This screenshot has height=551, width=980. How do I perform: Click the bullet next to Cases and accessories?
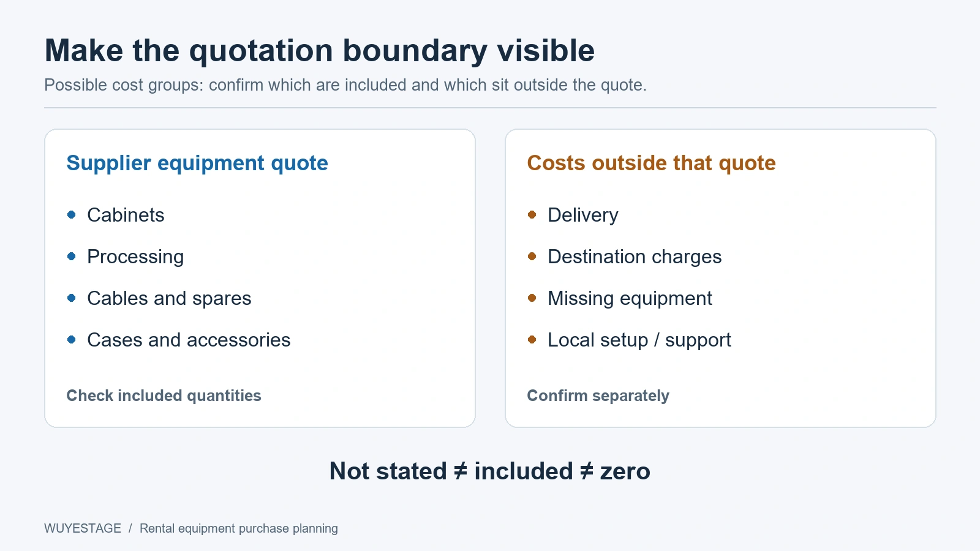click(x=72, y=339)
